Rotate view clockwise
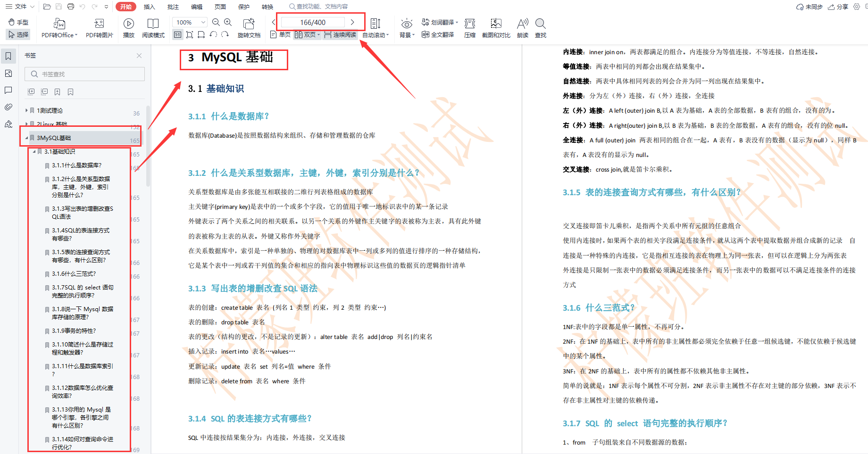Image resolution: width=868 pixels, height=454 pixels. [225, 34]
